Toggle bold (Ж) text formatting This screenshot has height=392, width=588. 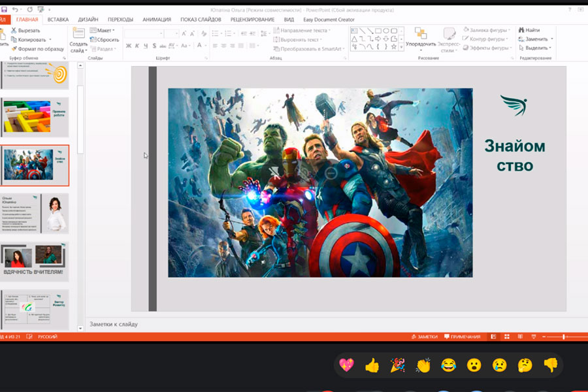point(128,46)
